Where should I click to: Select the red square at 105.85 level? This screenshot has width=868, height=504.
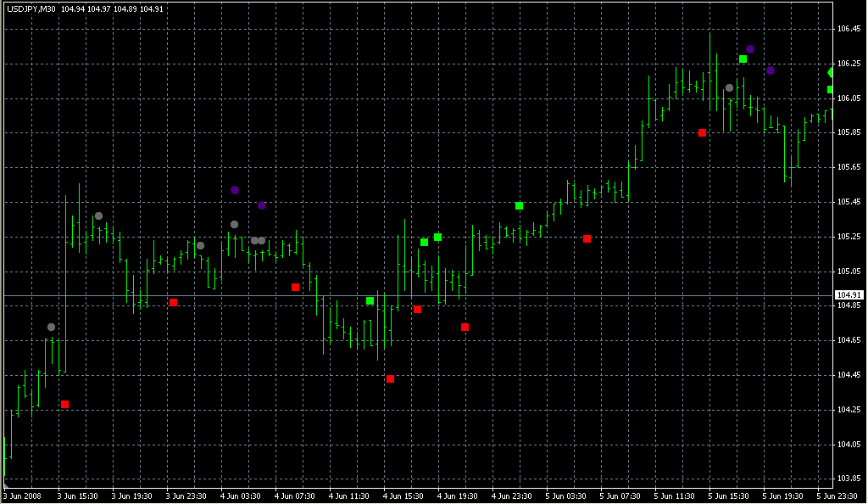(702, 132)
